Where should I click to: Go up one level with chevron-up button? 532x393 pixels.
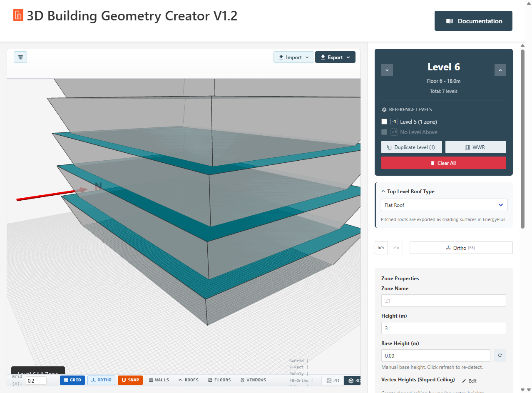coord(500,70)
